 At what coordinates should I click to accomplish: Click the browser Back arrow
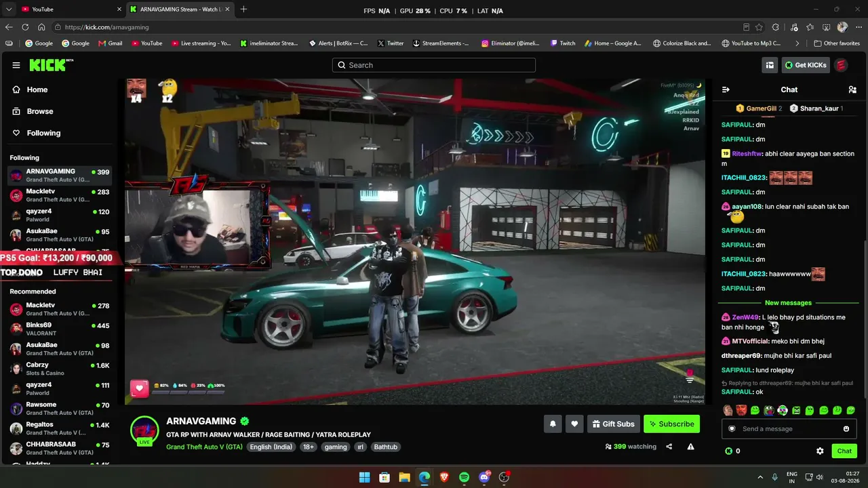click(x=9, y=27)
